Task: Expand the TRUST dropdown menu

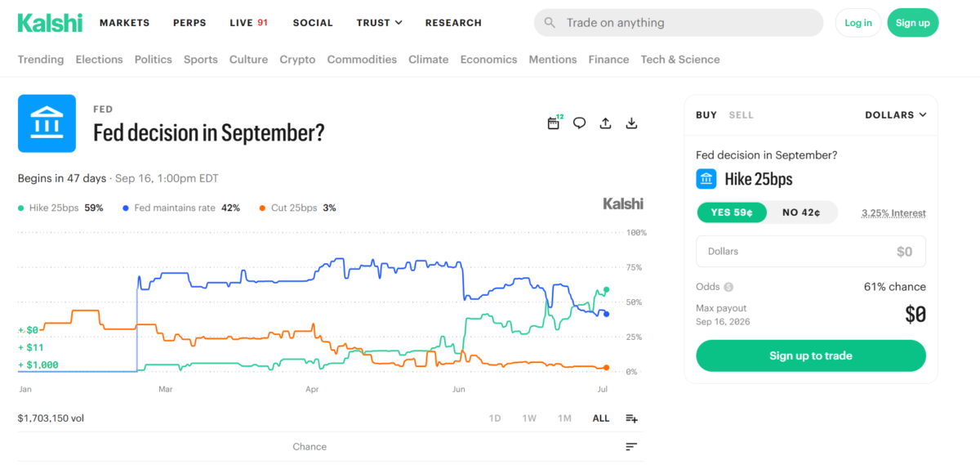Action: pyautogui.click(x=380, y=23)
